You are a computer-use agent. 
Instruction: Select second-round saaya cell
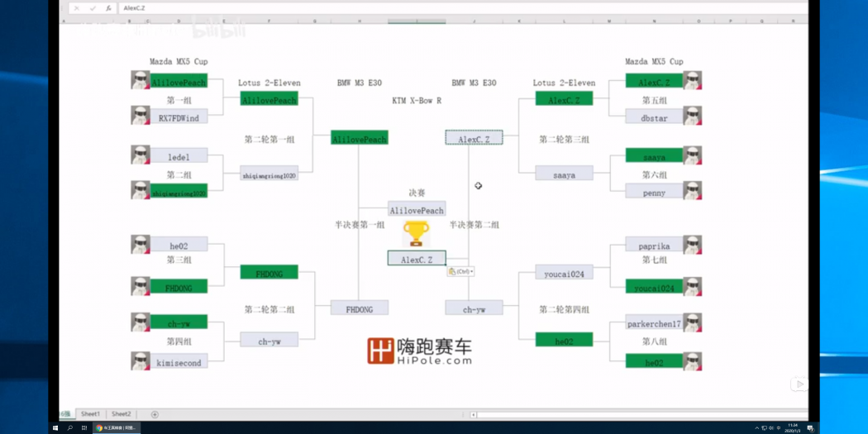click(564, 174)
